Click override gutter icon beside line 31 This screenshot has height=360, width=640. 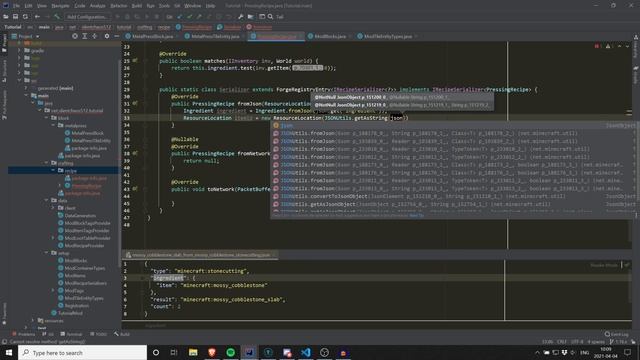[135, 104]
